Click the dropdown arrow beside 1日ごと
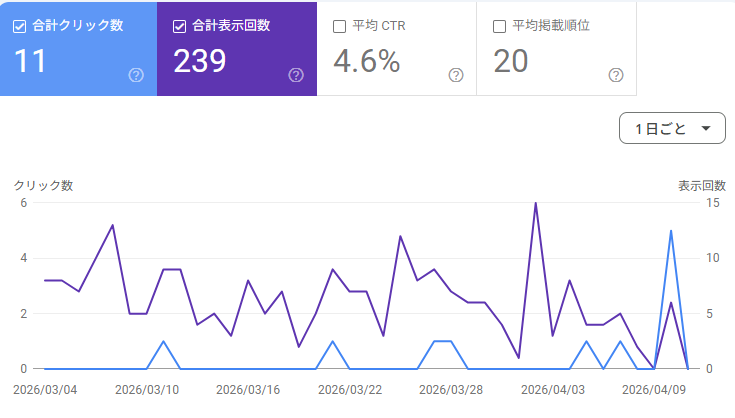Screen dimensions: 735x418 [706, 128]
